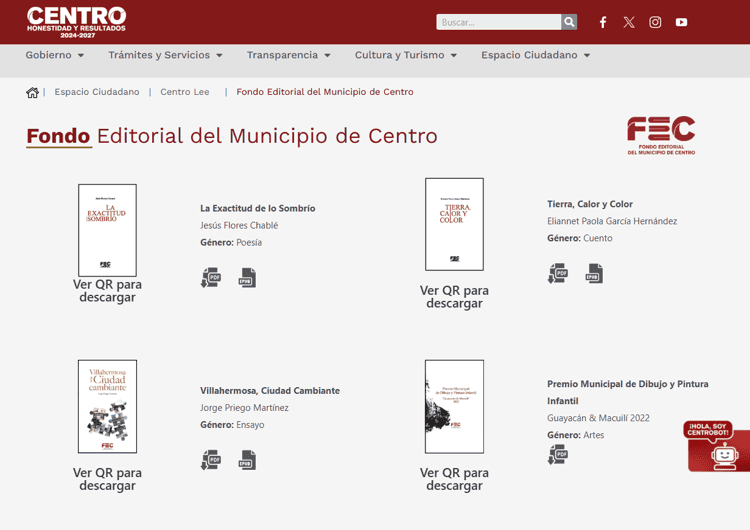Go to home via house icon
This screenshot has width=750, height=530.
(x=32, y=92)
